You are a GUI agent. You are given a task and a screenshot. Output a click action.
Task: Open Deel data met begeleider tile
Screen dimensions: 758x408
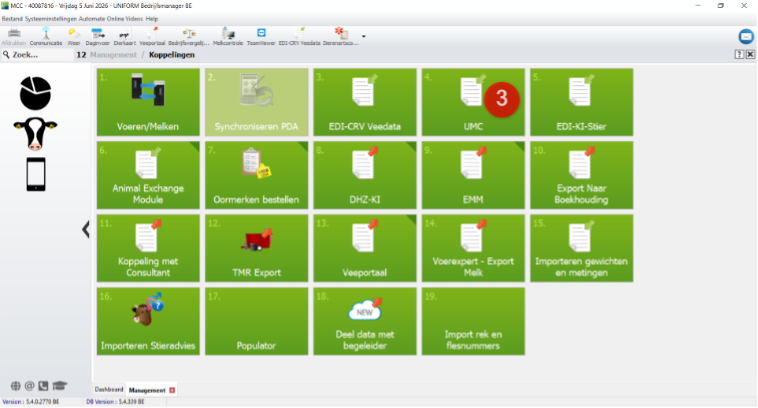pos(364,321)
